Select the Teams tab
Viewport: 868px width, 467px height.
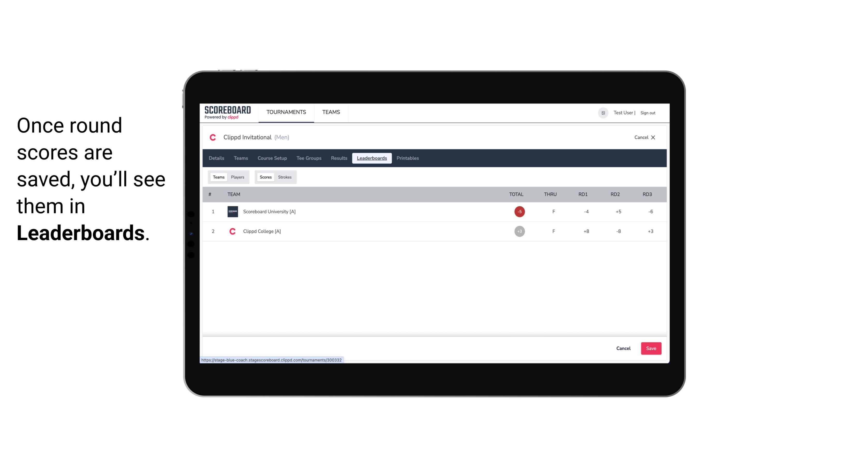pyautogui.click(x=218, y=177)
